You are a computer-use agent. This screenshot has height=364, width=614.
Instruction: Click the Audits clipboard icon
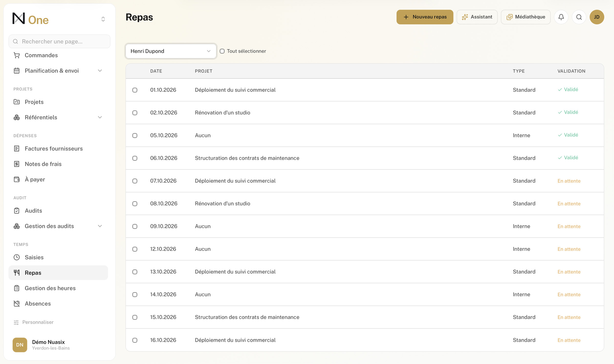pyautogui.click(x=17, y=211)
